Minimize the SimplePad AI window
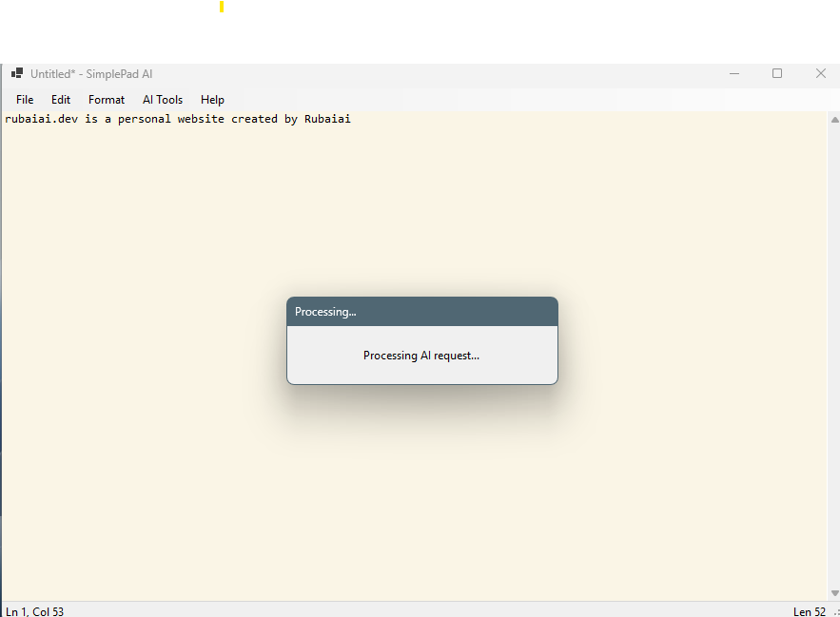840x617 pixels. pos(733,73)
